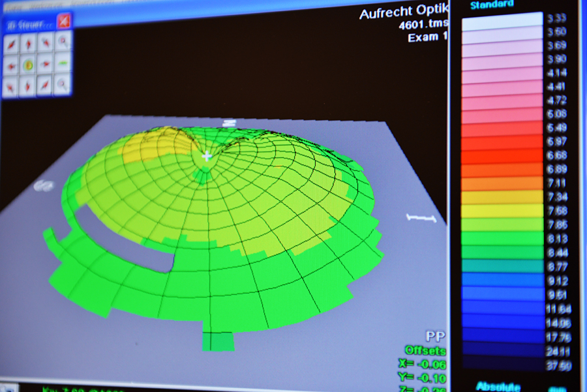The image size is (587, 392).
Task: Click the down-right rotation arrow in 3D Steuer
Action: coord(46,85)
